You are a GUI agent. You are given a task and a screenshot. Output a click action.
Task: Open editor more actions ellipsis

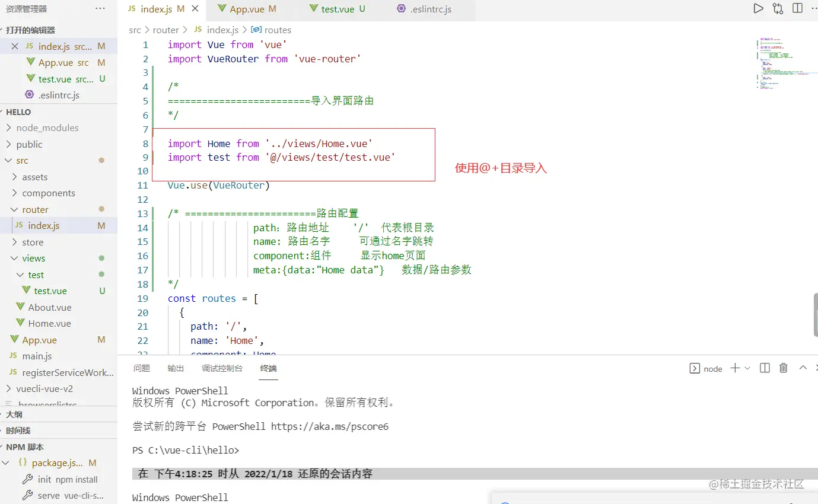(x=814, y=8)
